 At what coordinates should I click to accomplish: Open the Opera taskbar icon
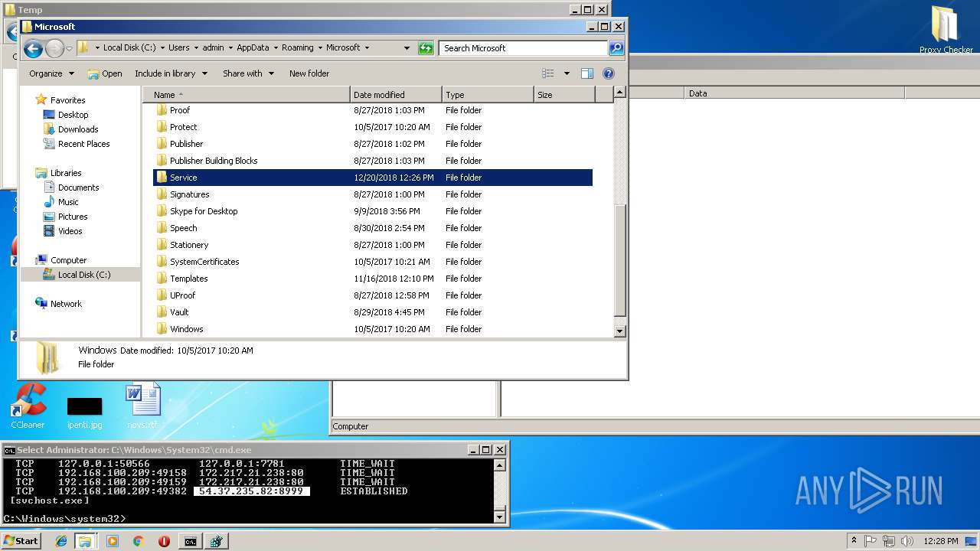(164, 541)
